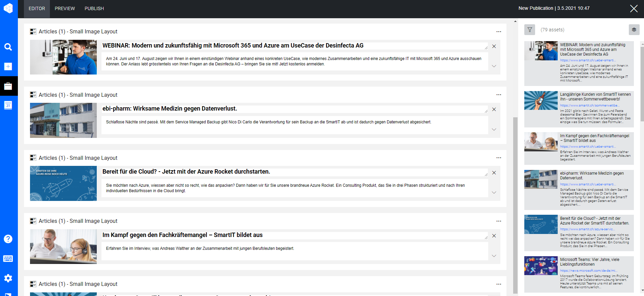The height and width of the screenshot is (296, 644).
Task: Click the layers icon above the asset list
Action: tap(634, 30)
